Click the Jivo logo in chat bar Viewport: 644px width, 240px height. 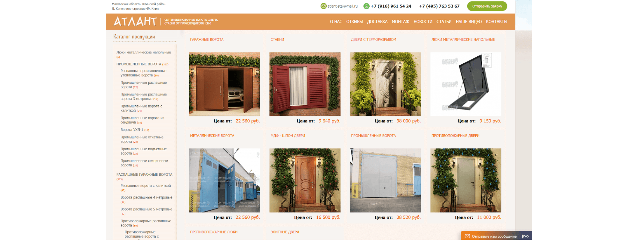(525, 236)
